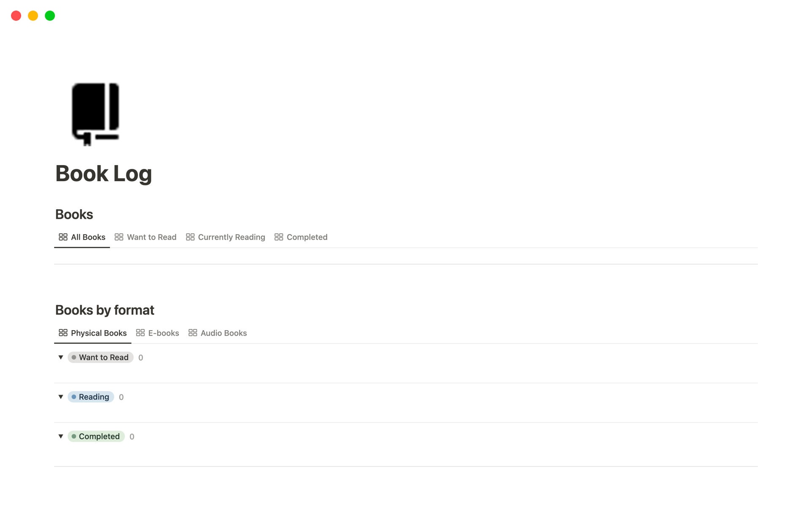Select the All Books gallery icon
812x508 pixels.
[63, 237]
